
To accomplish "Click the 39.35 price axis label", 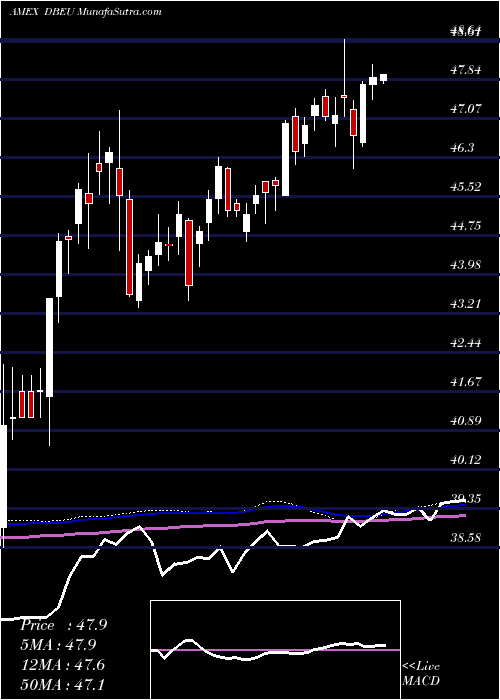I will coord(466,499).
